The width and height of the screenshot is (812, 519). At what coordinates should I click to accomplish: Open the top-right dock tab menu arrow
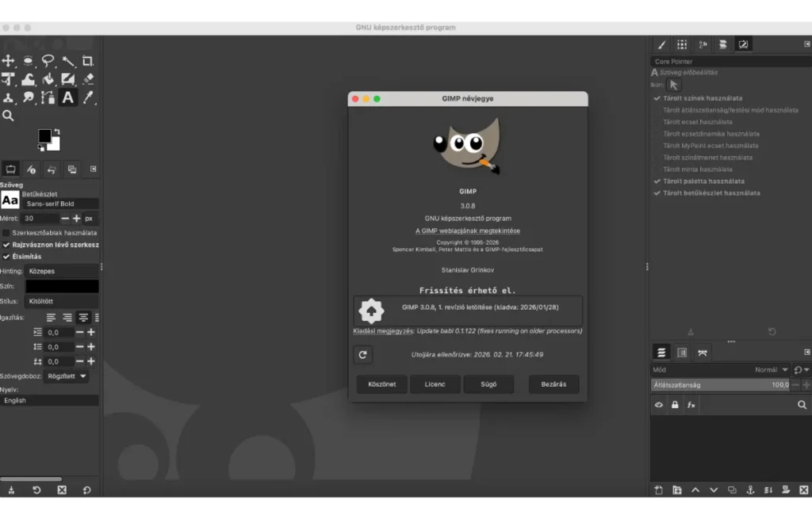[806, 44]
